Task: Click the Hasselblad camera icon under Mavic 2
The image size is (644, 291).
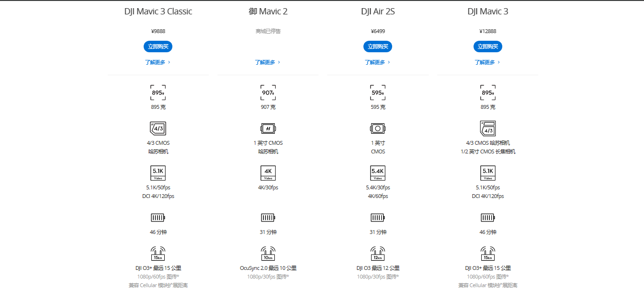Action: pos(268,128)
